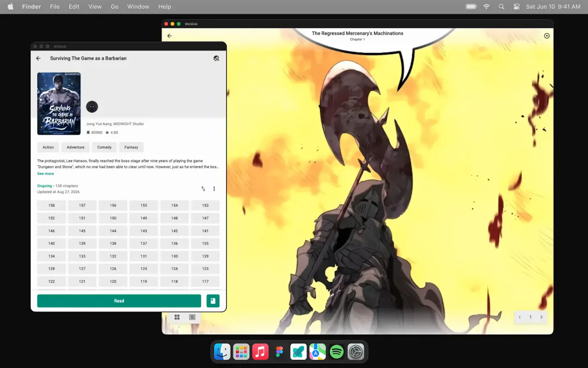Go to previous page in reader

pos(520,317)
